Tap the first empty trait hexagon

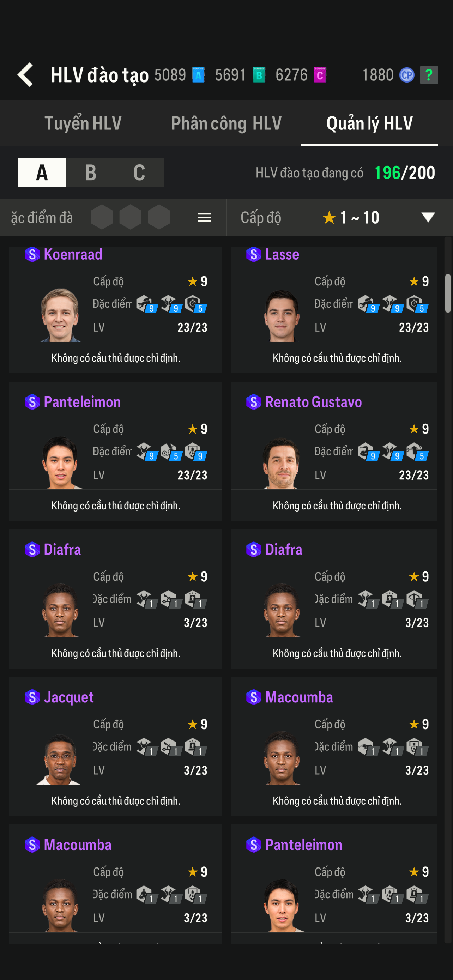[102, 217]
